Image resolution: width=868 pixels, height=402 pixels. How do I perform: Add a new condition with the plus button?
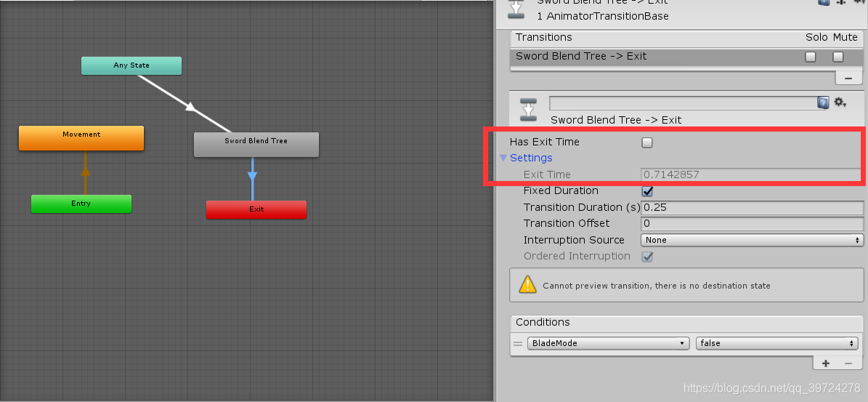pyautogui.click(x=825, y=363)
